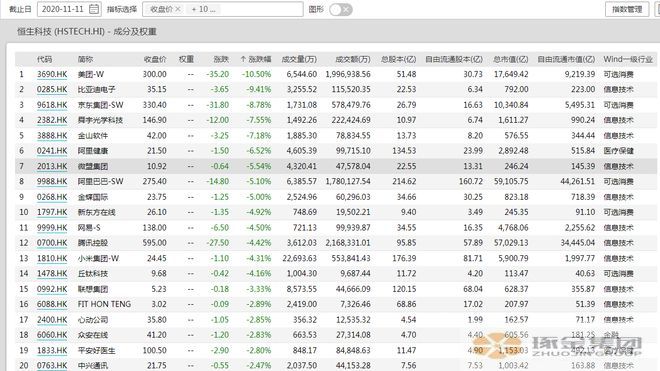
Task: Sort by the 涨跌幅 column header
Action: click(x=256, y=59)
